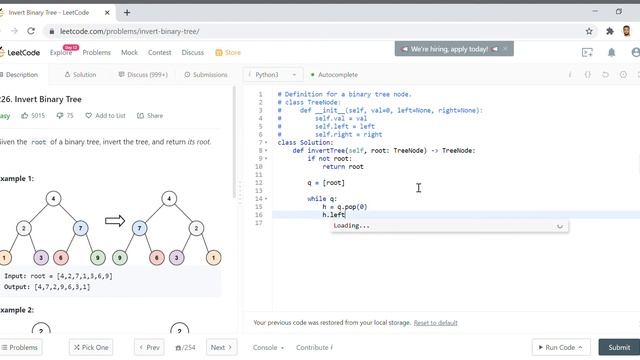Reload the page with browser refresh icon
640x360 pixels.
coord(31,31)
